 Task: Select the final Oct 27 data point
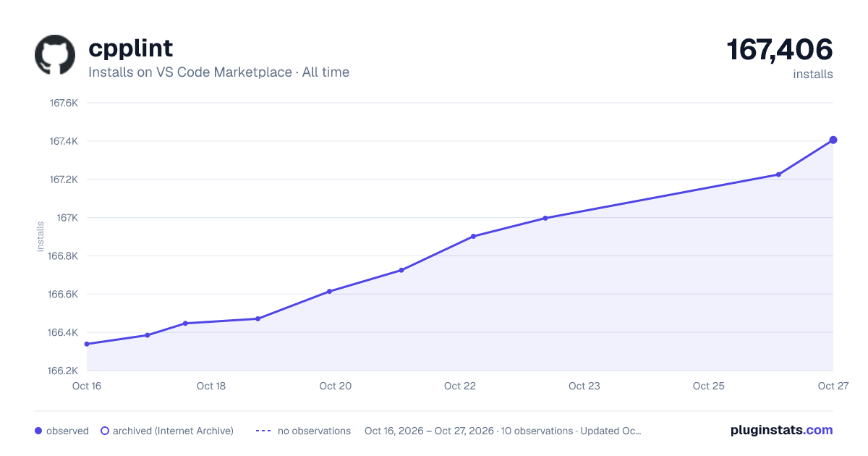pos(833,140)
